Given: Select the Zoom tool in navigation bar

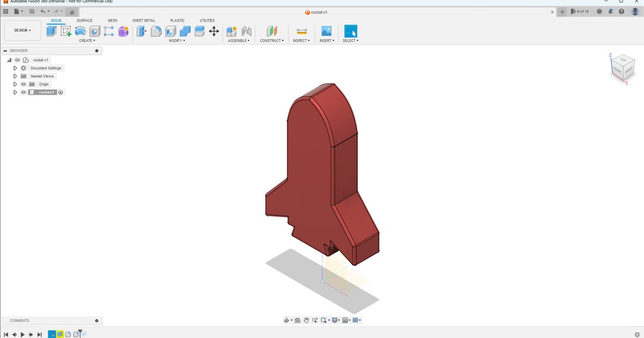Looking at the screenshot, I should coord(315,320).
